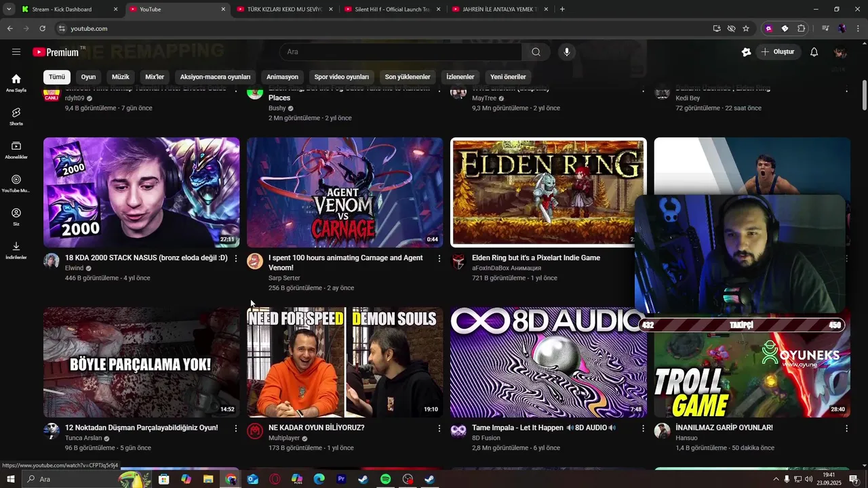Open Shorts in the sidebar
The image size is (868, 488).
click(16, 117)
